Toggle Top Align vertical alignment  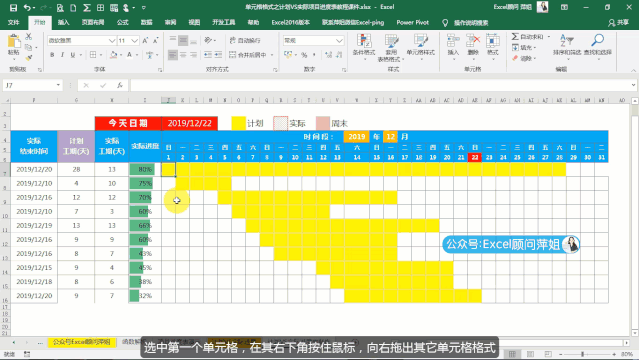click(x=173, y=40)
